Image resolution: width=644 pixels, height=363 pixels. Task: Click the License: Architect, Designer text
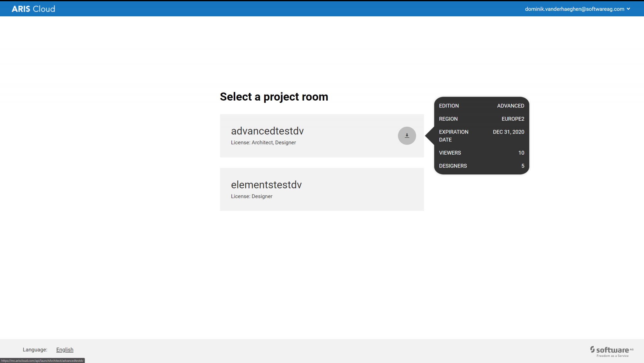[263, 142]
